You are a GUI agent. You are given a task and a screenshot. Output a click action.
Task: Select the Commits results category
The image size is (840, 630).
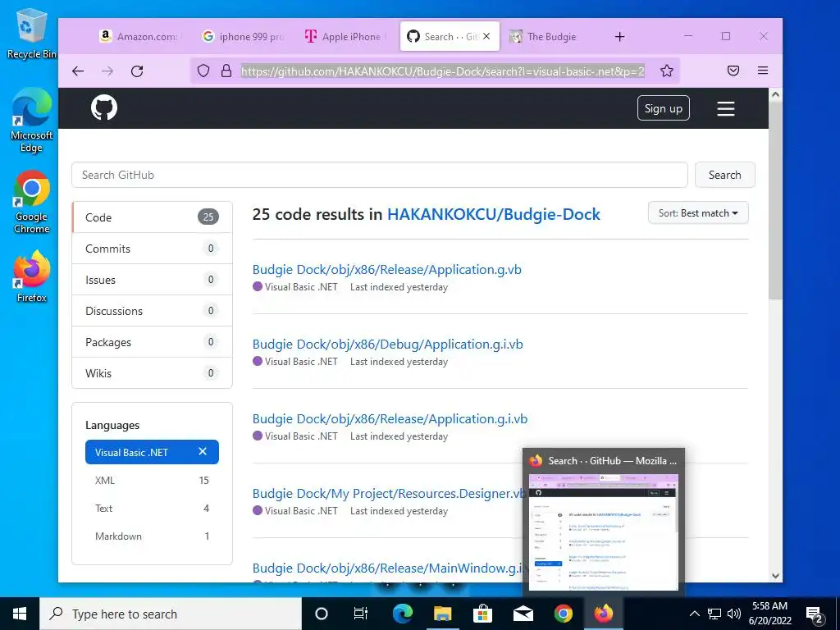click(152, 249)
